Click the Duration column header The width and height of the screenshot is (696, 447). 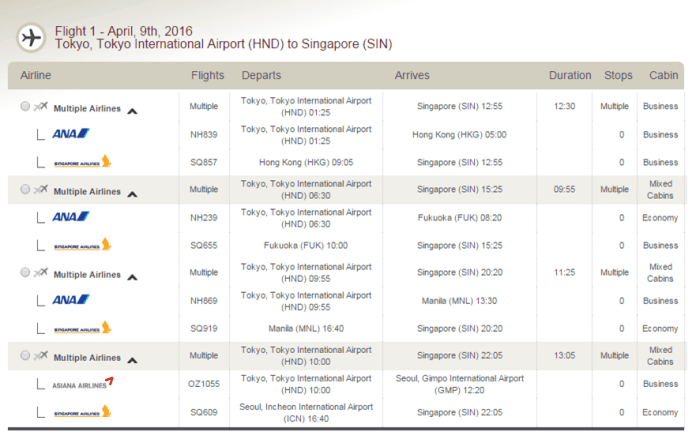point(570,75)
